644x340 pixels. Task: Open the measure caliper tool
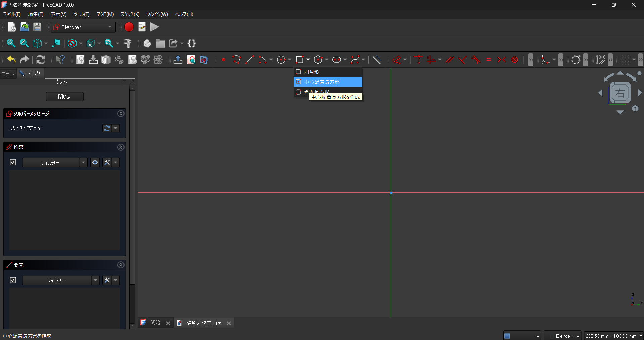128,43
